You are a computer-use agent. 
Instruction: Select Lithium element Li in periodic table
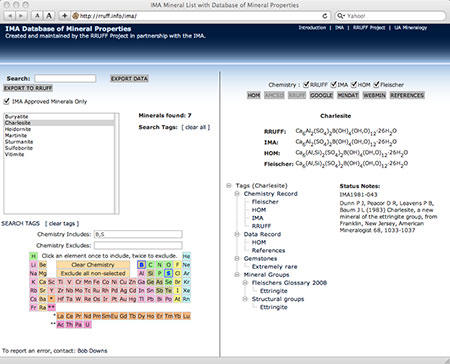33,265
